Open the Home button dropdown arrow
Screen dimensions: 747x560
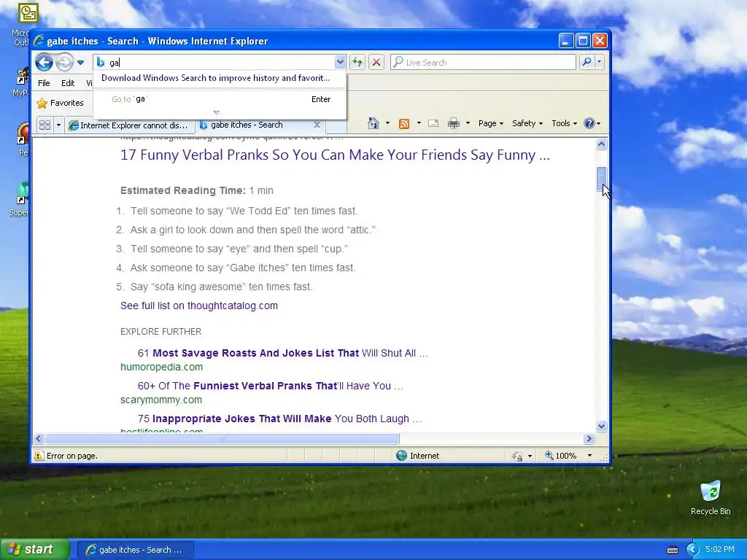(x=387, y=123)
